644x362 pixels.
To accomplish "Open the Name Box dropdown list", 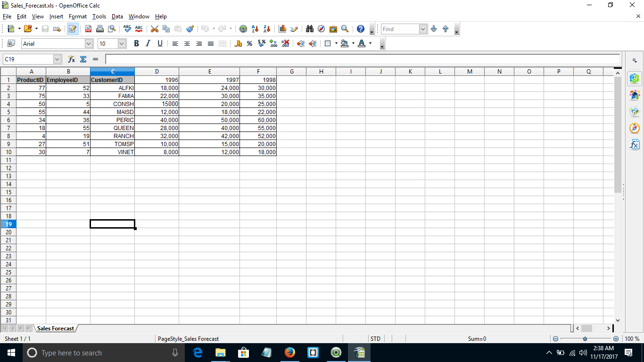I will point(58,59).
